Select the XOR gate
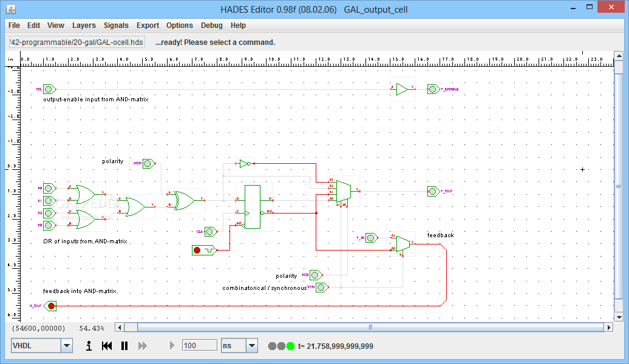Viewport: 629px width, 364px height. [x=185, y=200]
